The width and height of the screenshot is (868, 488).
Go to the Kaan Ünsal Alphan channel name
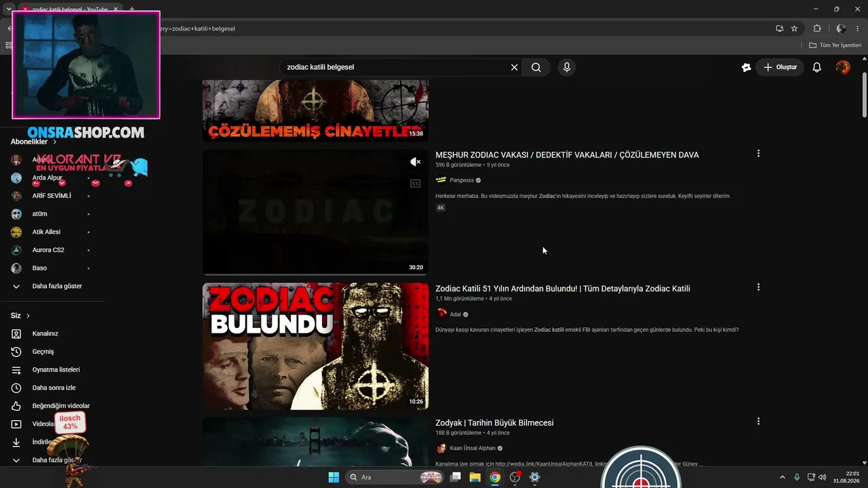pyautogui.click(x=473, y=448)
